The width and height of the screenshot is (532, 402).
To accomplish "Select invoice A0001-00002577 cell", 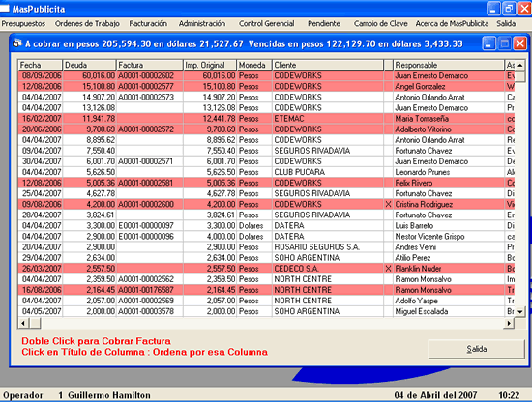I will (150, 86).
